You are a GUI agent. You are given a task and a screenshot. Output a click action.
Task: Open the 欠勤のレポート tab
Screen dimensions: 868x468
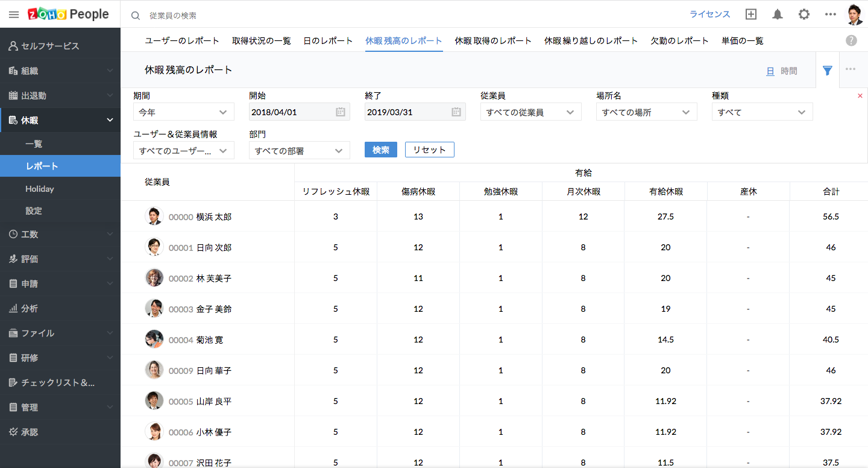tap(679, 41)
